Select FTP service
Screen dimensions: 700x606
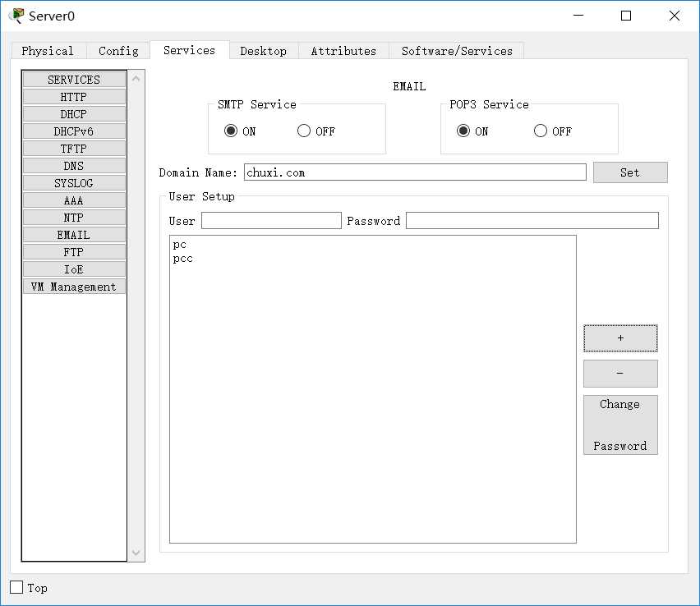74,252
